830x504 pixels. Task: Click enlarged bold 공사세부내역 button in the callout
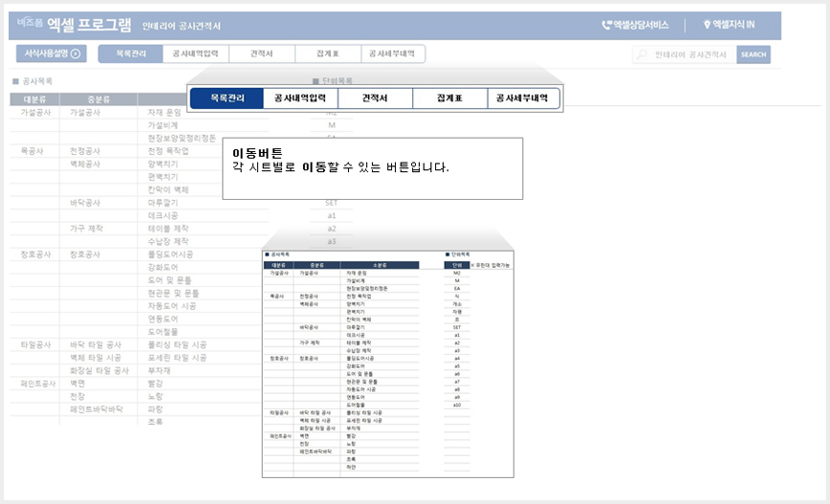point(522,98)
